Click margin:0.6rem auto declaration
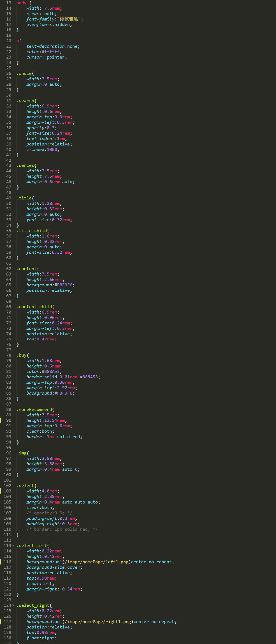The image size is (276, 644). pyautogui.click(x=51, y=182)
